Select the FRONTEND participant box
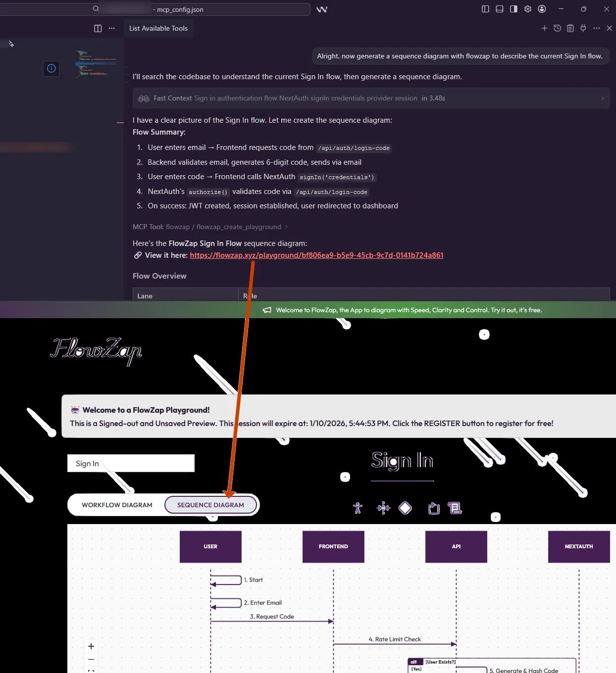Viewport: 616px width, 673px height. tap(333, 546)
